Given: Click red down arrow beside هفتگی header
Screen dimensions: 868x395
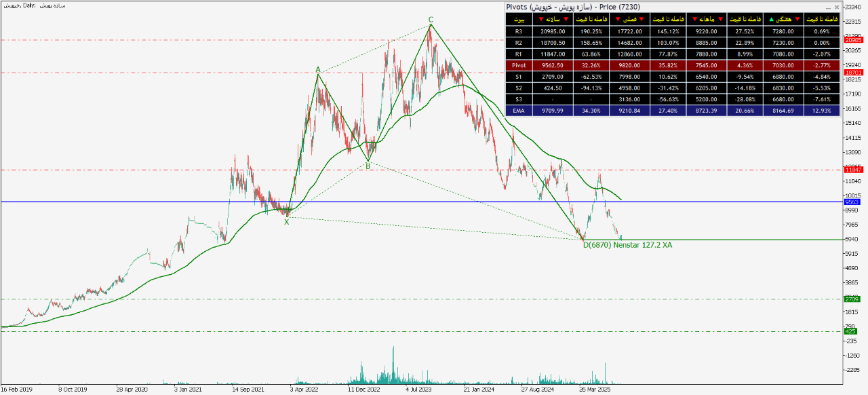Looking at the screenshot, I should (x=797, y=19).
